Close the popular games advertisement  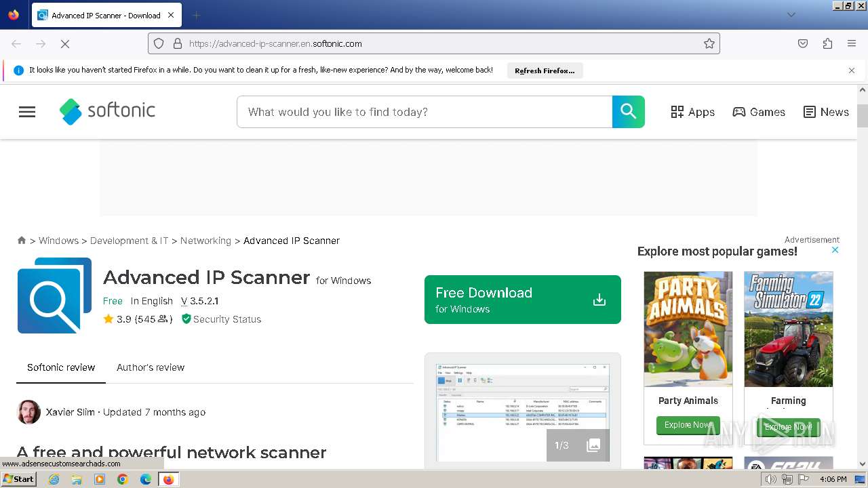(835, 250)
